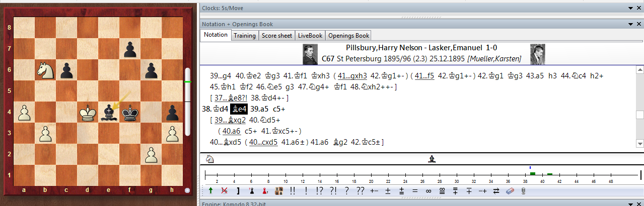Select the counterplay double-arrow symbol
This screenshot has height=206, width=644.
(x=496, y=191)
